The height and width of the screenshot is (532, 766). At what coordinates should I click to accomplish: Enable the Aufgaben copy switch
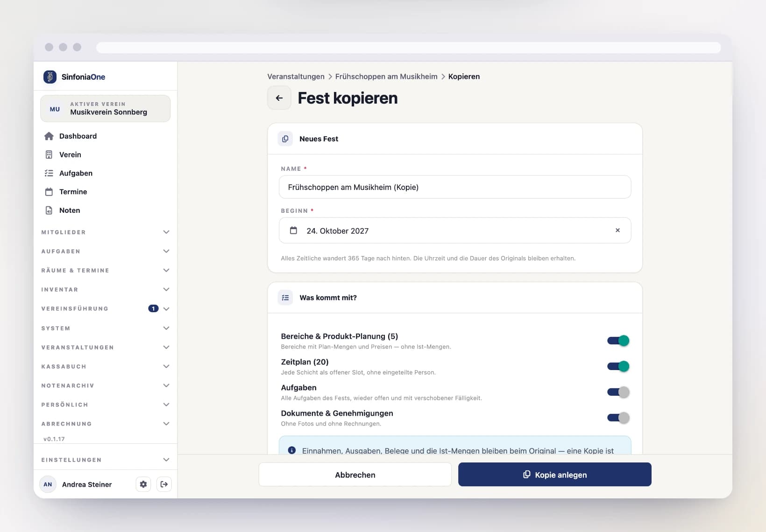pyautogui.click(x=618, y=392)
